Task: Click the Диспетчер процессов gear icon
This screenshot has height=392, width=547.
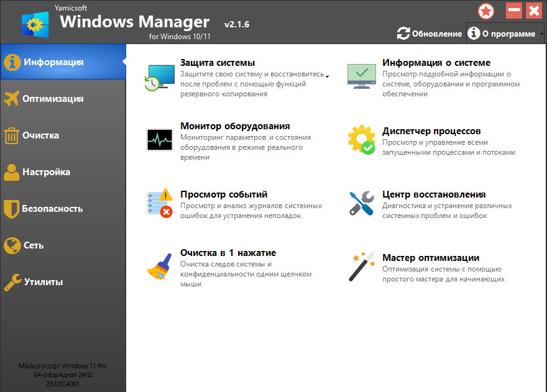Action: [x=361, y=140]
